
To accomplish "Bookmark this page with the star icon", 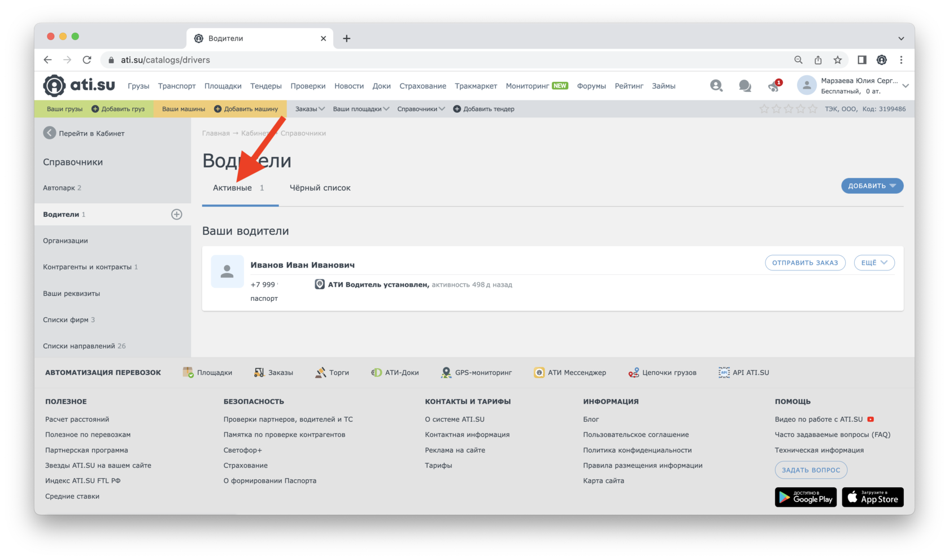I will coord(838,60).
